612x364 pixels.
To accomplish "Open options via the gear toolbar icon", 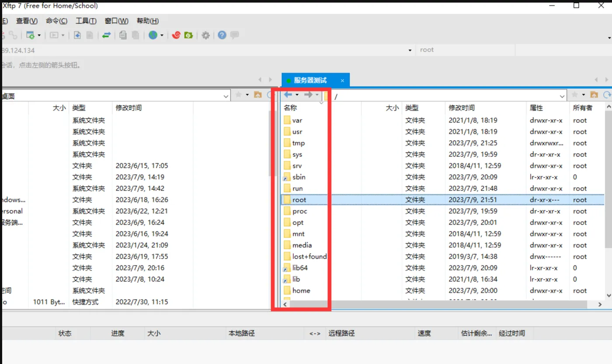I will pos(205,35).
